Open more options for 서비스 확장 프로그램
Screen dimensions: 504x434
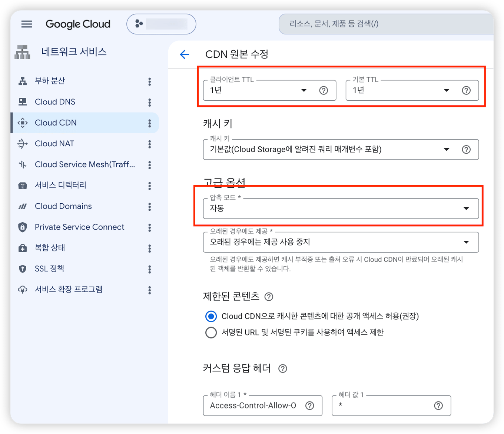[x=150, y=290]
